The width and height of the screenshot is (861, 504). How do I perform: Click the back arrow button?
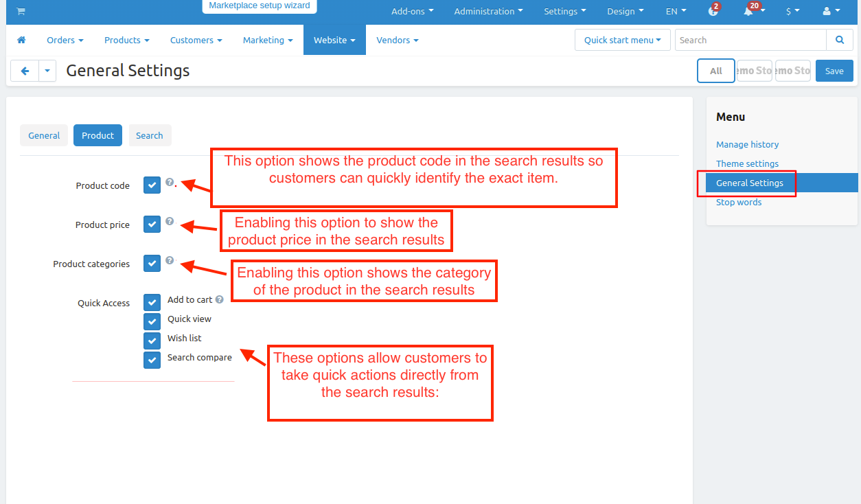click(25, 71)
